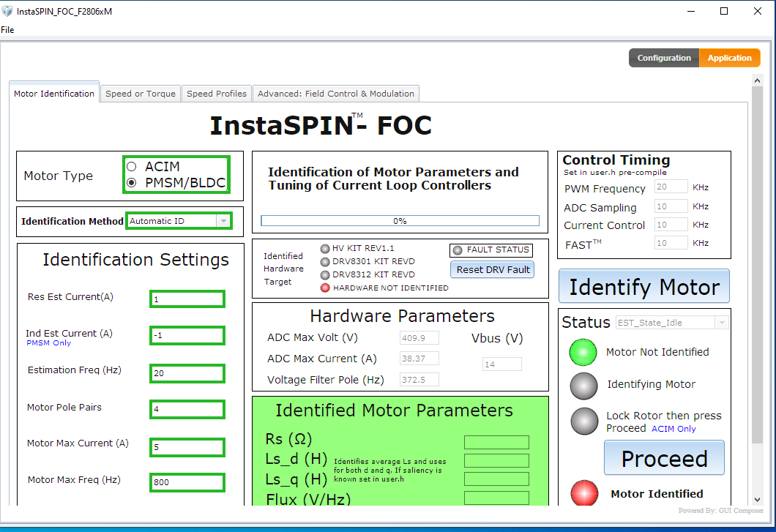Click the Ls_q inductance output field
This screenshot has width=776, height=532.
click(x=496, y=479)
